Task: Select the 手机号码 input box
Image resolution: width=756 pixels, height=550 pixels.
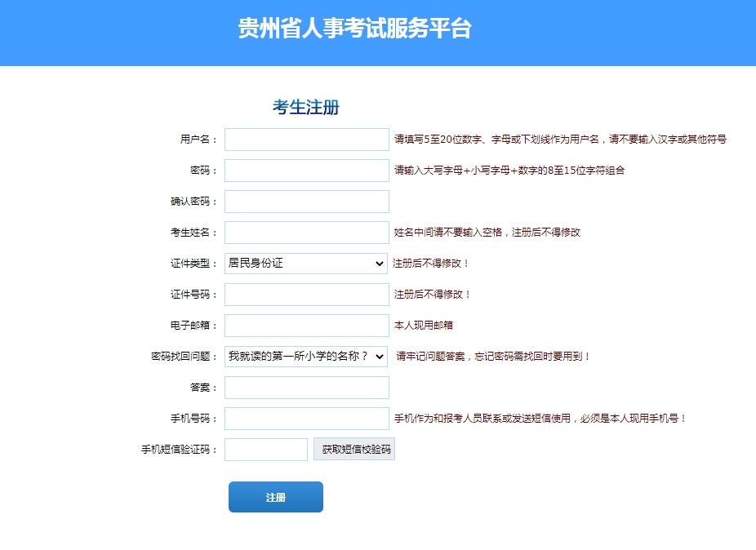Action: (x=307, y=419)
